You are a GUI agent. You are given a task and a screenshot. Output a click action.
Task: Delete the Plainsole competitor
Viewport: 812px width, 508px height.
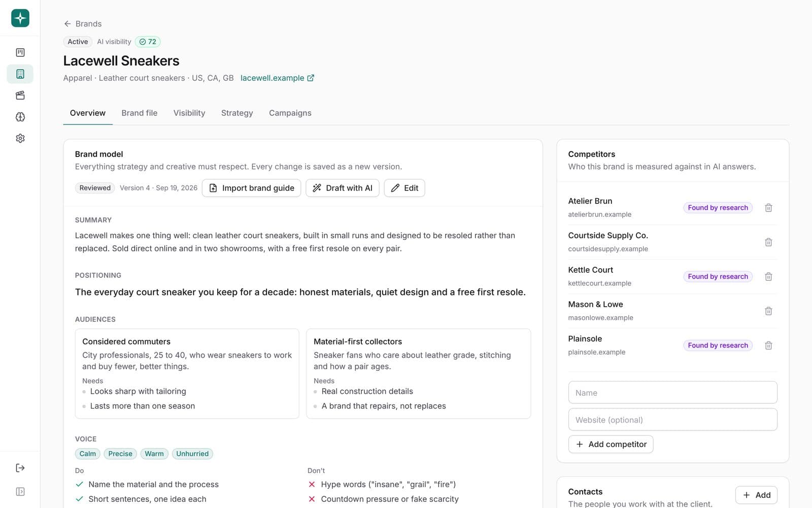click(768, 345)
